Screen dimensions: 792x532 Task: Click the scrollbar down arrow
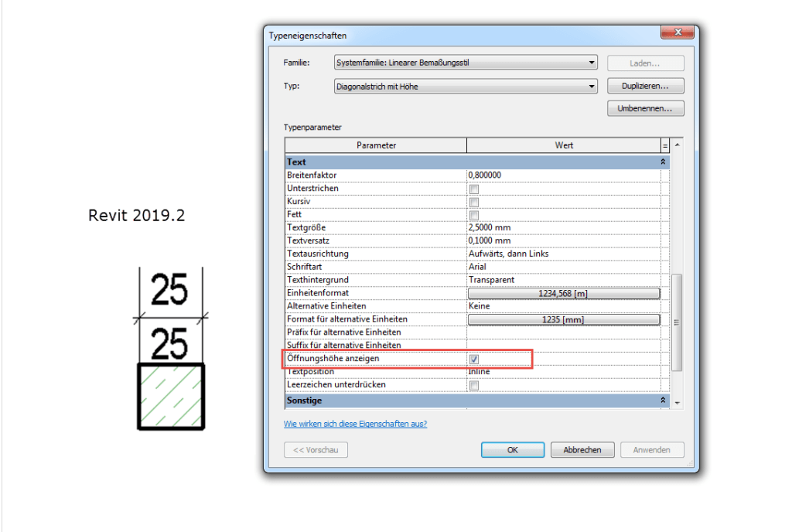point(678,403)
